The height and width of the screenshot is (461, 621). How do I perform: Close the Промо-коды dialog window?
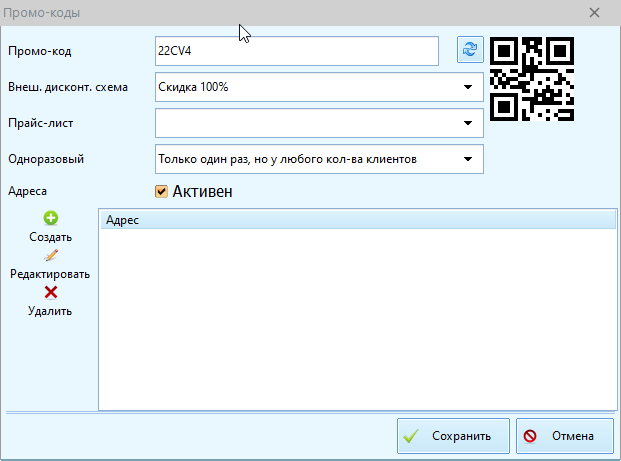[595, 13]
